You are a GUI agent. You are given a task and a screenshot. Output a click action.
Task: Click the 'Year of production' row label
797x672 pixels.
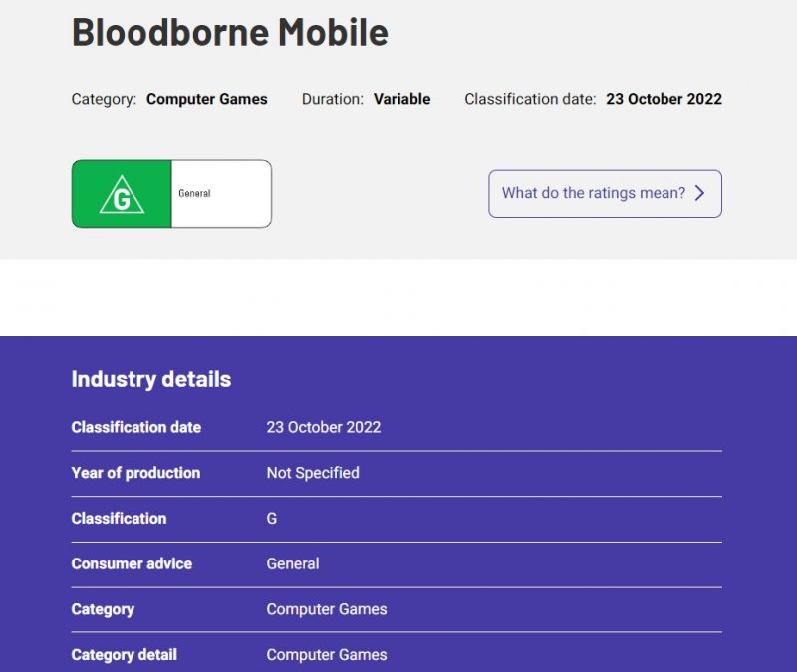coord(135,473)
